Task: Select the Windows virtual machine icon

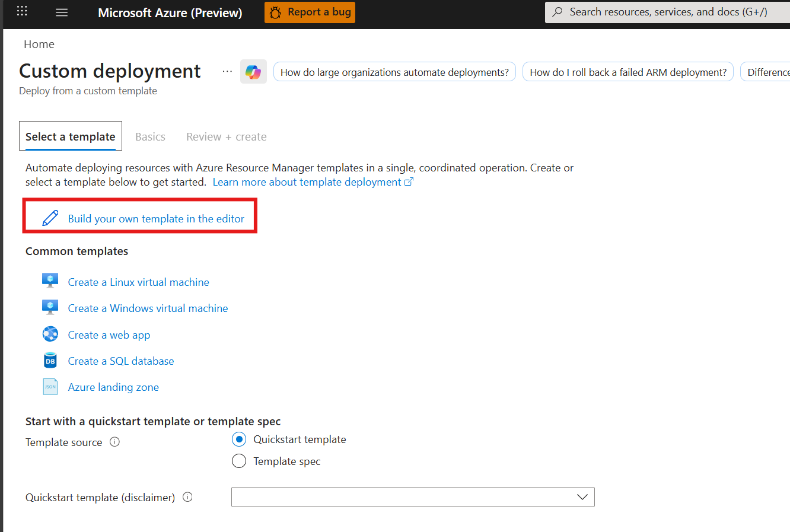Action: click(50, 306)
